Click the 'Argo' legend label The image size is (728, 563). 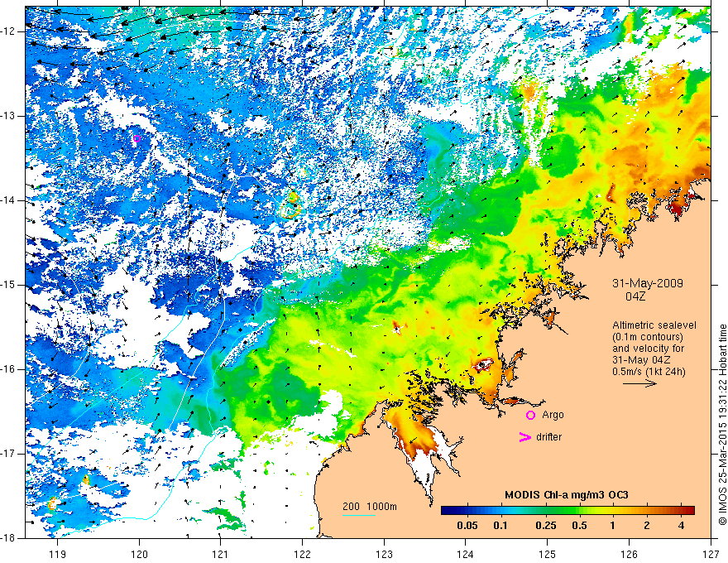coord(553,415)
